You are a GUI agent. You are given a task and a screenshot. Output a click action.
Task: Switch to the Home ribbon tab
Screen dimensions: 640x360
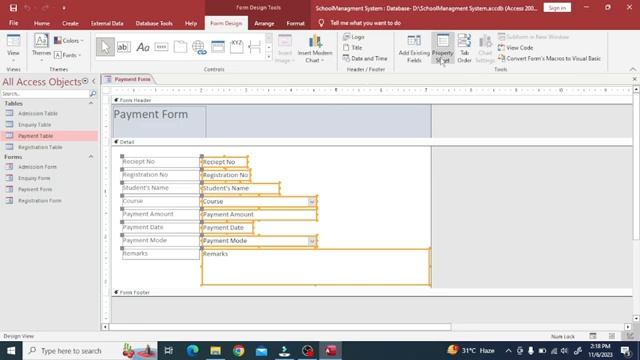click(x=42, y=23)
